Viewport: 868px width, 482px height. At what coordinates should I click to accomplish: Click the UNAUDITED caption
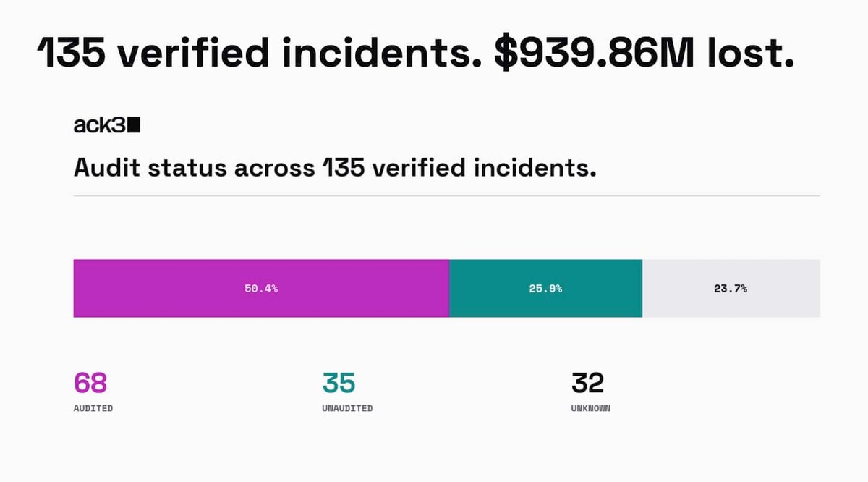pyautogui.click(x=347, y=408)
